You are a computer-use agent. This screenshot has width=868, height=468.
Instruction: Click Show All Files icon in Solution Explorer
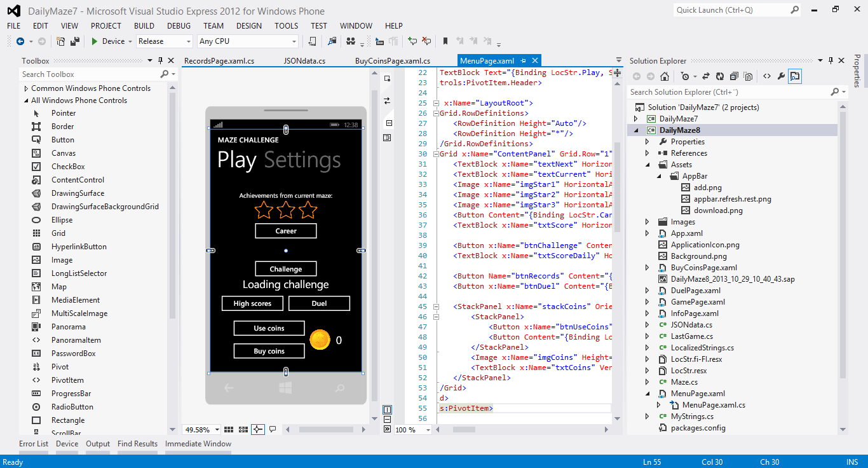tap(748, 76)
